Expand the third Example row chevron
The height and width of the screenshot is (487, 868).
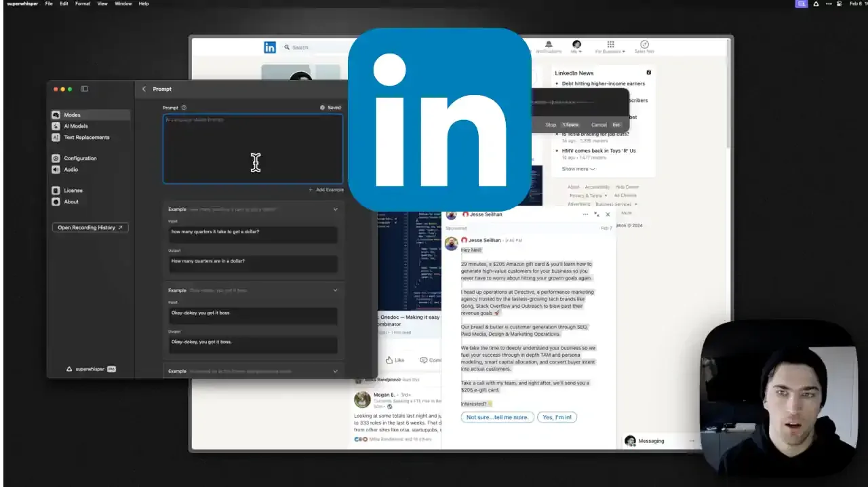pyautogui.click(x=335, y=371)
